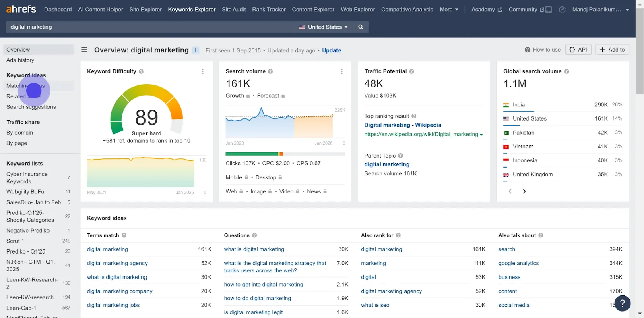Click the info badge beside digital marketing title

[196, 50]
